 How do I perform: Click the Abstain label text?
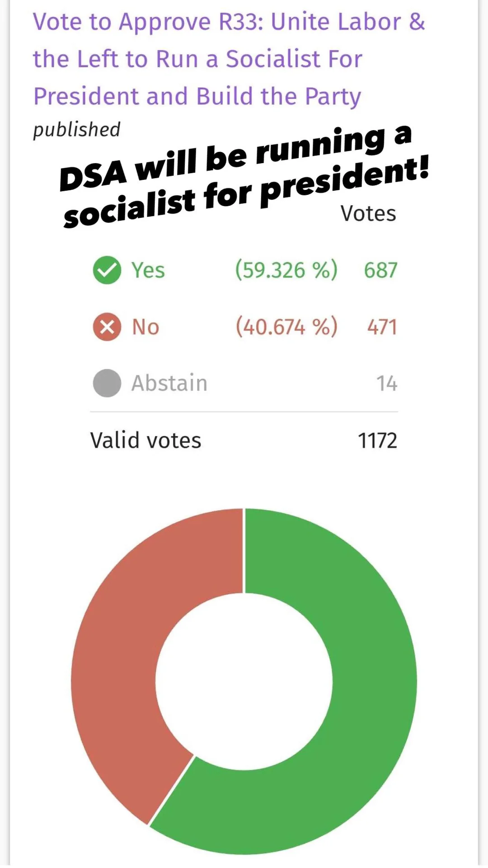(169, 383)
